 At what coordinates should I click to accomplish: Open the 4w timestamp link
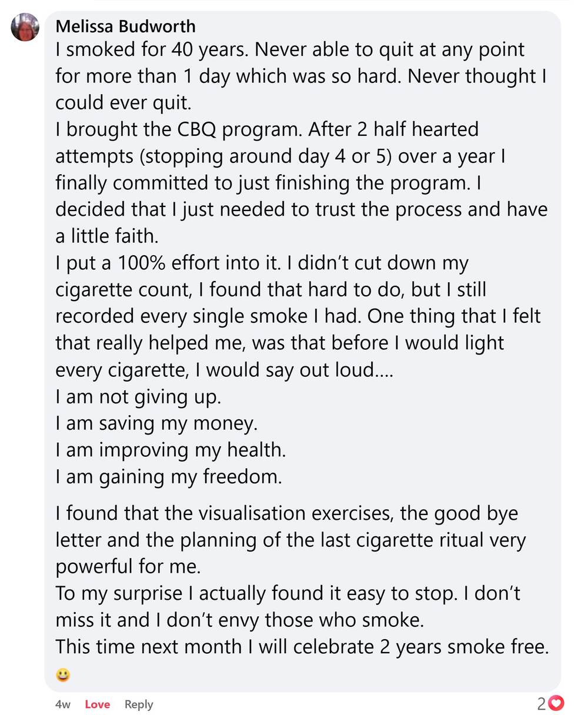coord(63,704)
